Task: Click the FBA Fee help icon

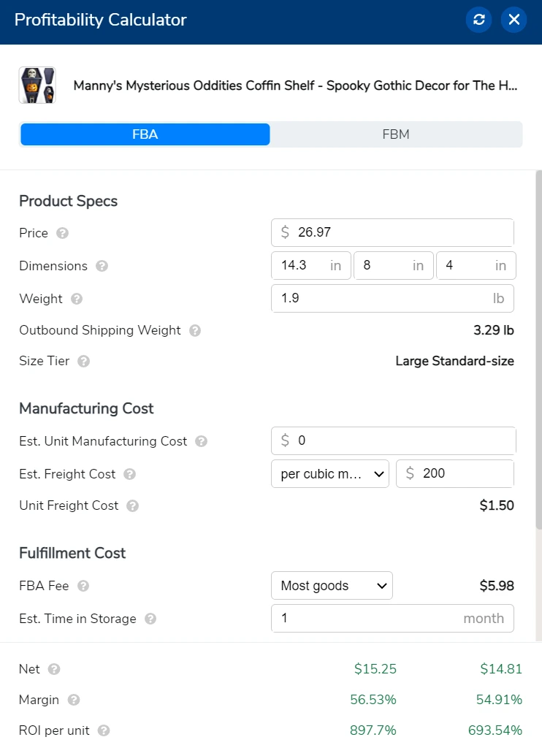Action: click(84, 586)
